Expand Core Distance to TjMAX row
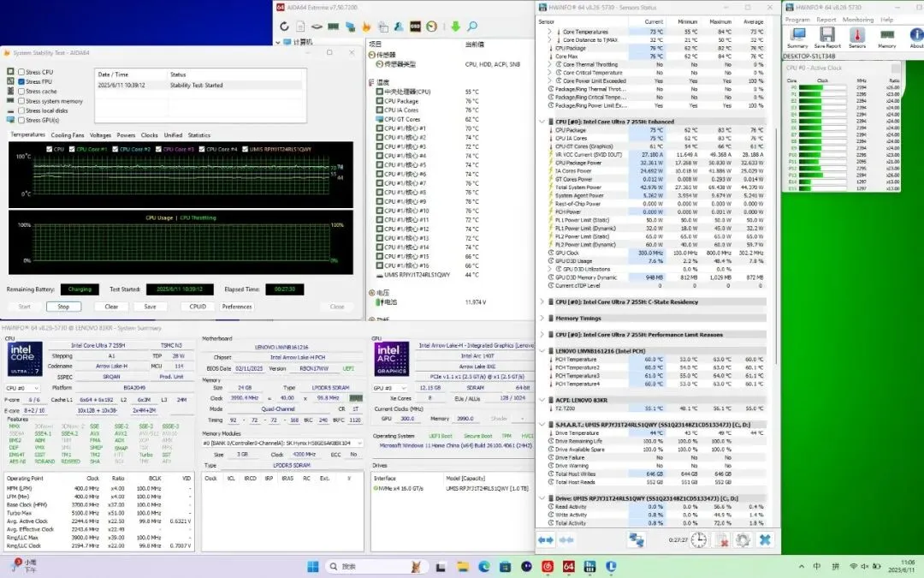This screenshot has width=924, height=578. [549, 40]
